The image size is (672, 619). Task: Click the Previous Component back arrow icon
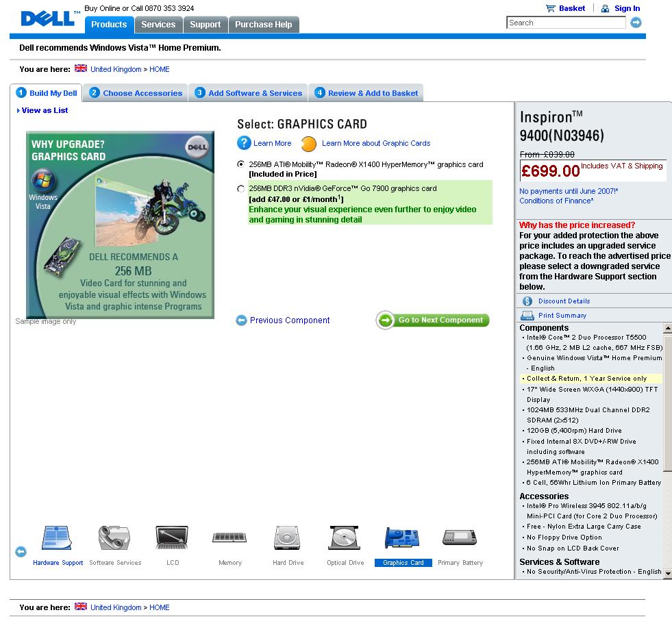coord(241,320)
